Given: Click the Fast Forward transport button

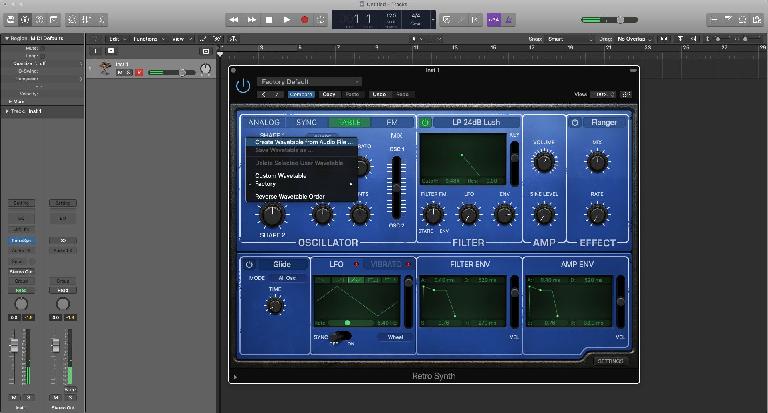Looking at the screenshot, I should [251, 20].
